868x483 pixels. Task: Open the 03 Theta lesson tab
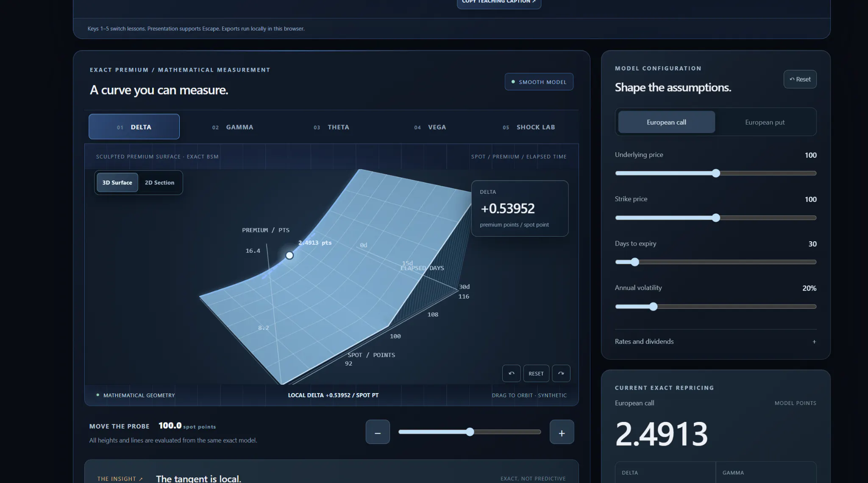point(331,127)
